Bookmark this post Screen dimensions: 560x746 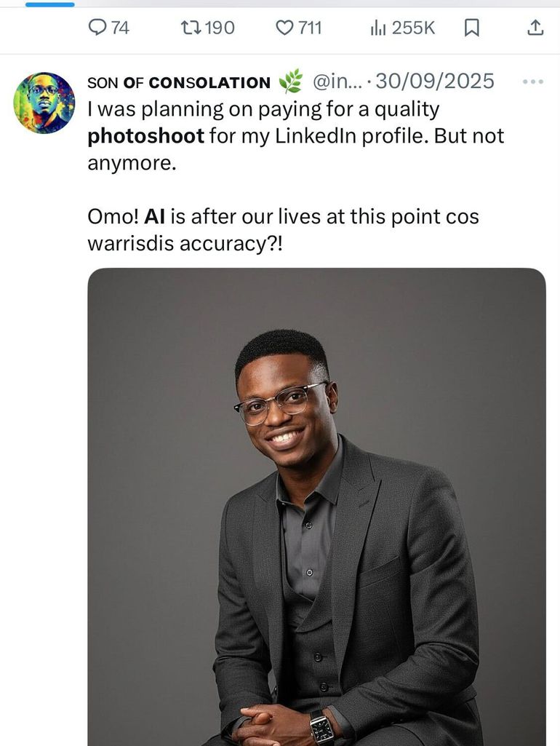tap(471, 28)
